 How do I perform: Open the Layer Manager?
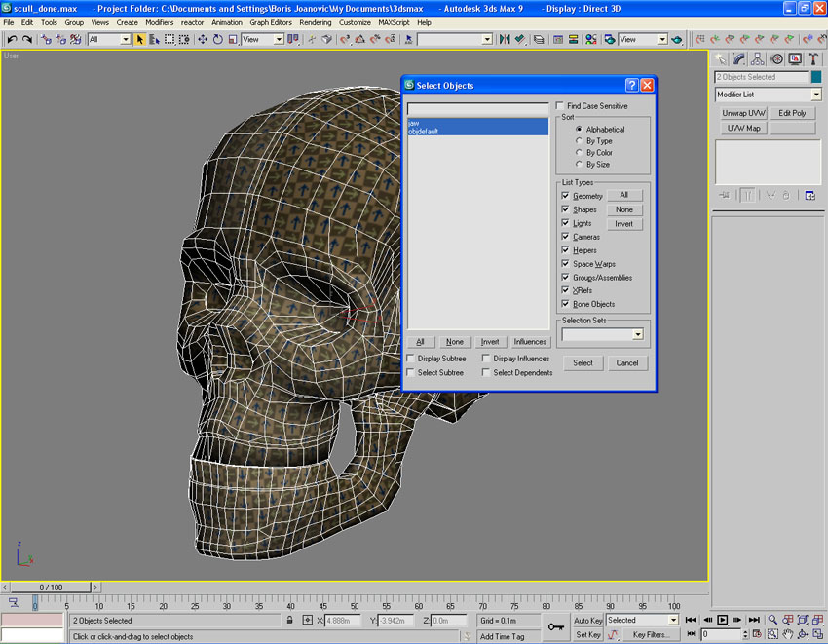coord(539,39)
